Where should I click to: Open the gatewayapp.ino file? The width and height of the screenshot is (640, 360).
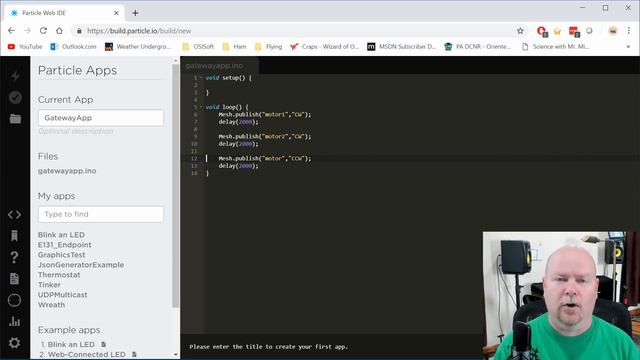click(67, 171)
